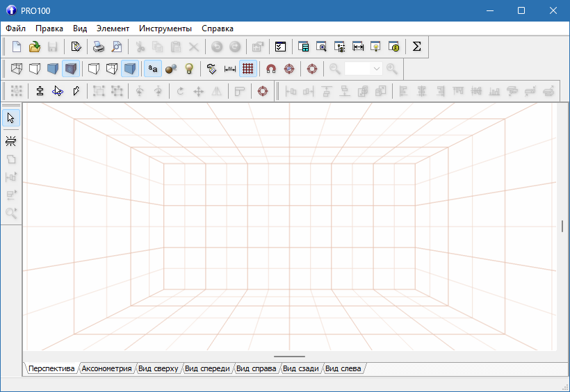Click the red centering target in third toolbar
This screenshot has width=570, height=392.
pyautogui.click(x=263, y=91)
